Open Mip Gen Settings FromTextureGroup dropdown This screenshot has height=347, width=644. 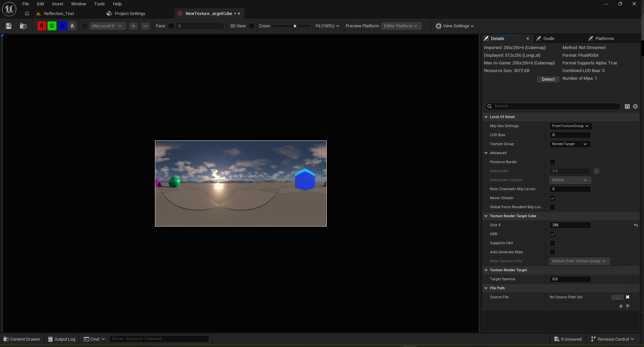[x=571, y=126]
